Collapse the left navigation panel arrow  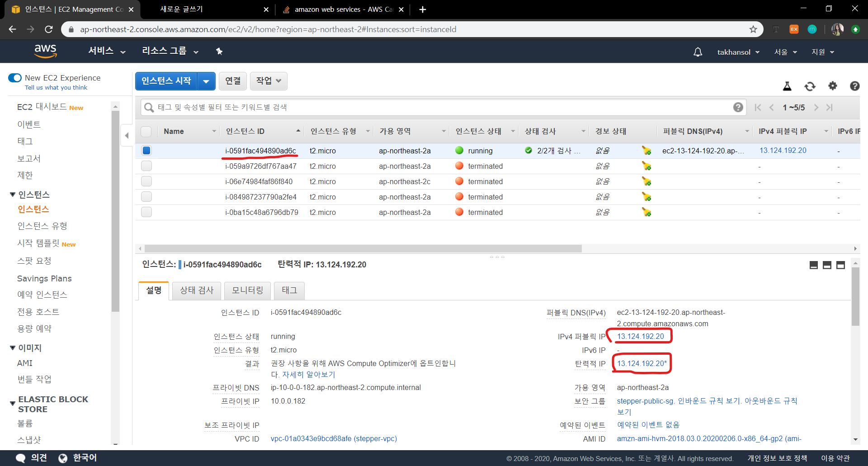tap(127, 135)
